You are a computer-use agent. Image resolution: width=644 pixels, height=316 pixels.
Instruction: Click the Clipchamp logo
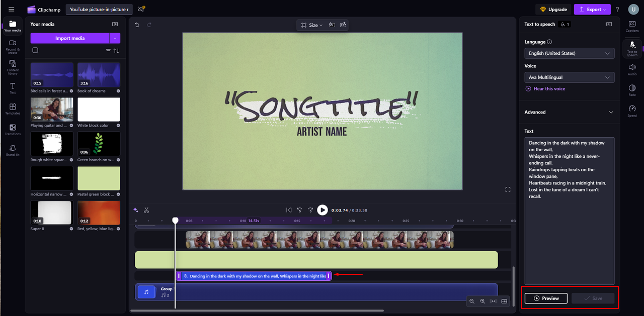(x=44, y=9)
